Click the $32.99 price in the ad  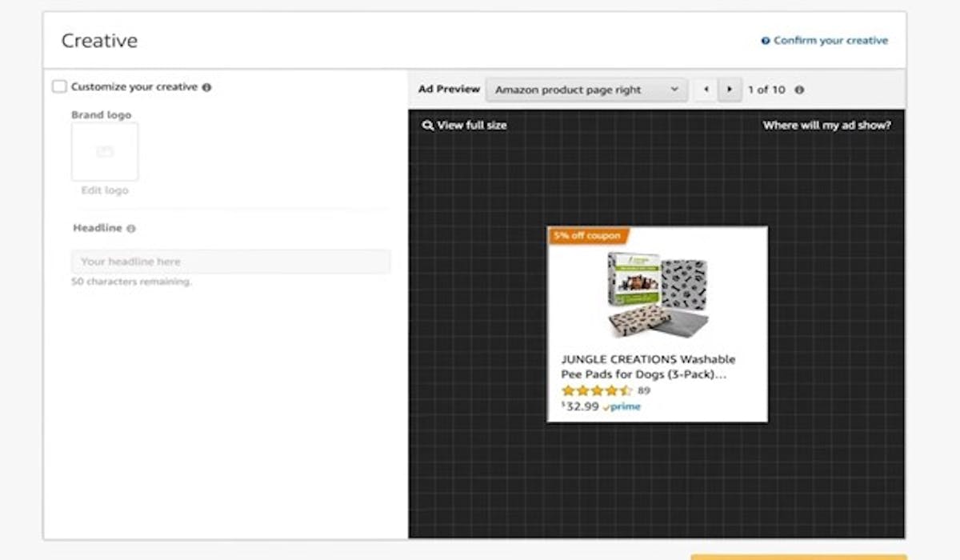coord(580,406)
